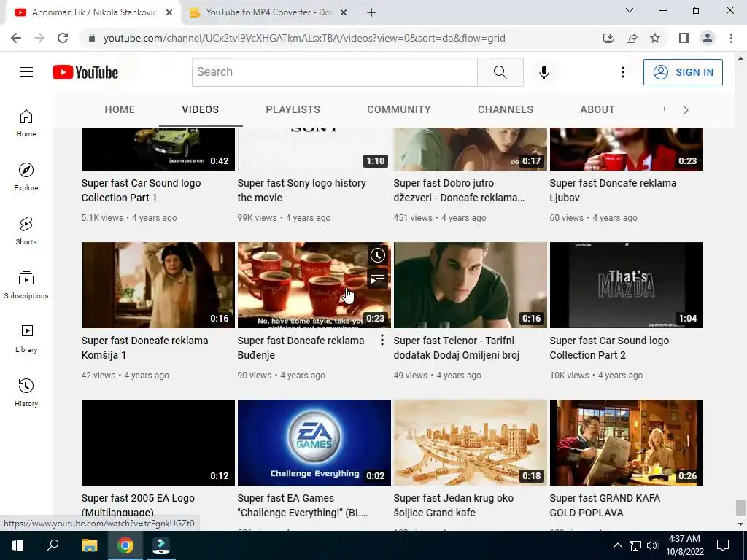Open Shorts in the sidebar
The image size is (747, 560).
click(26, 230)
